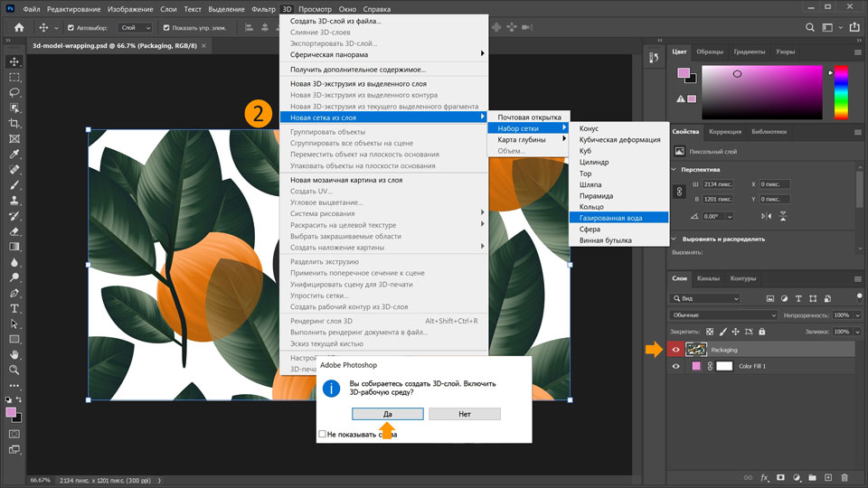Select the Type (T) tool
The height and width of the screenshot is (488, 868).
(x=14, y=308)
